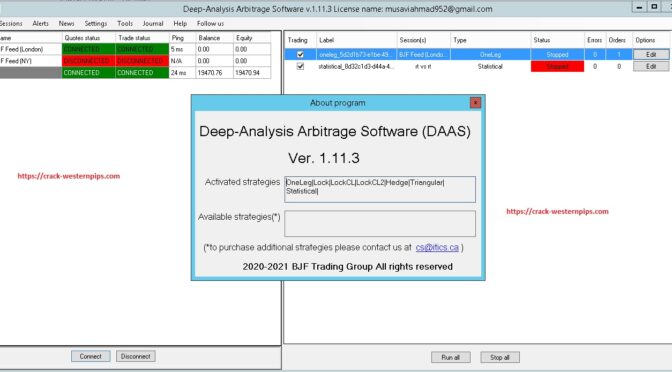This screenshot has height=372, width=672.
Task: Click the Orders column header
Action: point(619,40)
